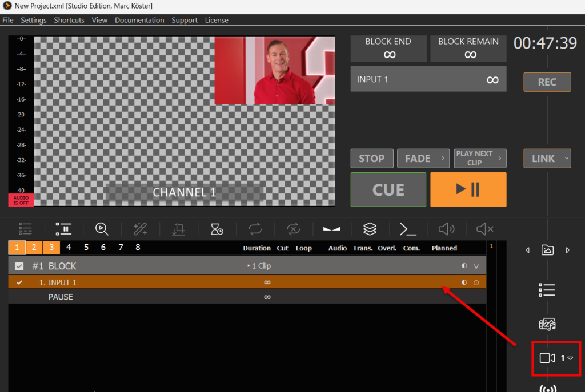Toggle the #1 BLOCK checkbox
This screenshot has width=585, height=392.
coord(19,266)
